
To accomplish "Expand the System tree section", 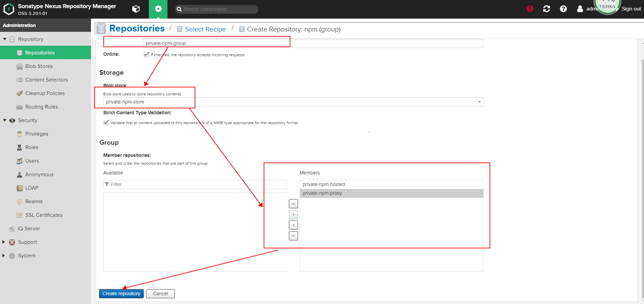I will [x=4, y=256].
